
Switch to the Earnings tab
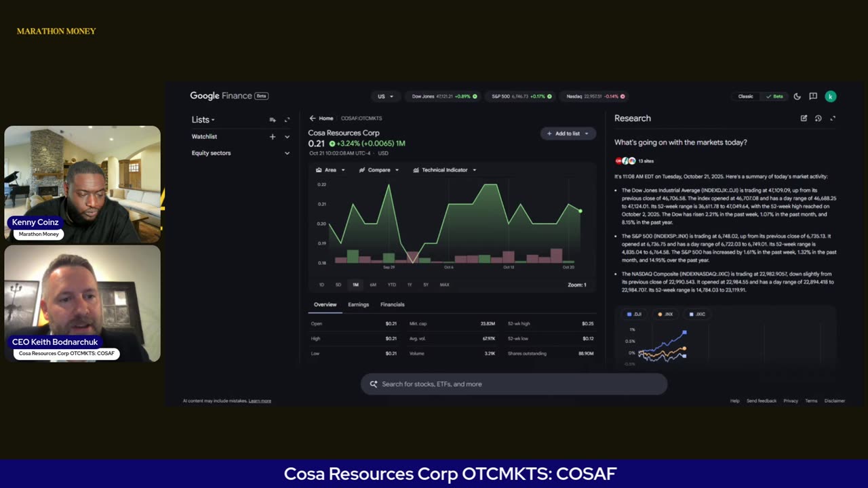[x=359, y=305]
